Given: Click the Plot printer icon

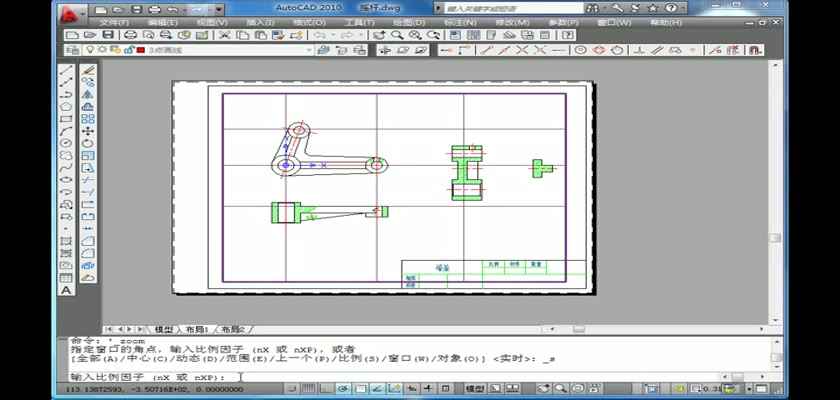Looking at the screenshot, I should 129,35.
